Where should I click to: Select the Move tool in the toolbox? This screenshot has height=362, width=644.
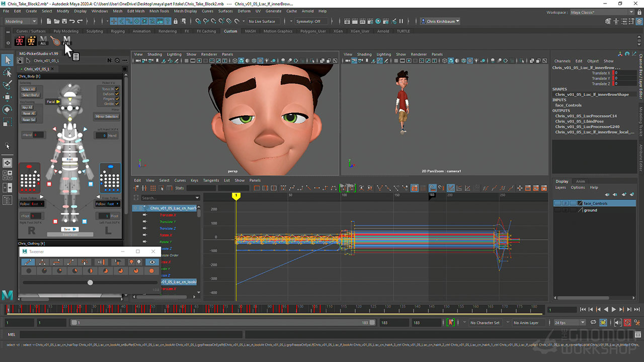tap(8, 97)
